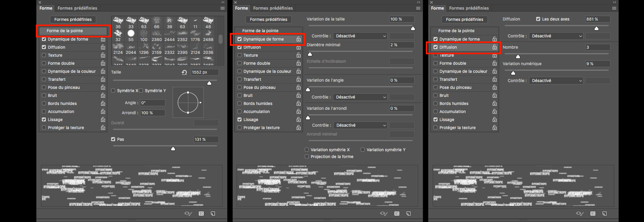644x222 pixels.
Task: Uncheck the Les deux axes option
Action: pos(538,19)
